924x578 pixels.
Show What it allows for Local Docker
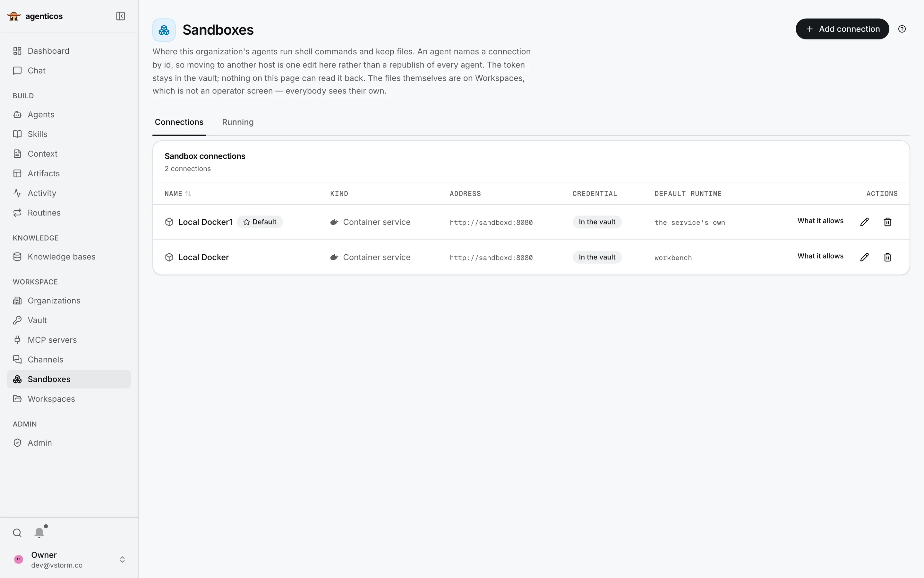click(x=820, y=256)
